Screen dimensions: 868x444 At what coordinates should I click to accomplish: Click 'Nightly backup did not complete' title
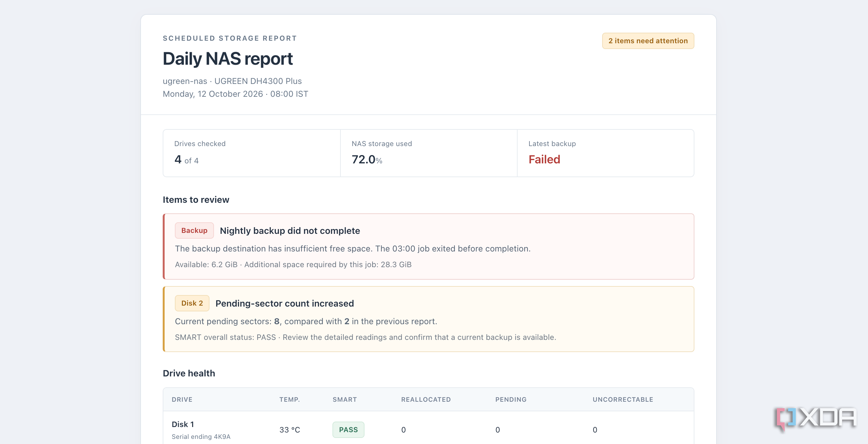tap(290, 231)
